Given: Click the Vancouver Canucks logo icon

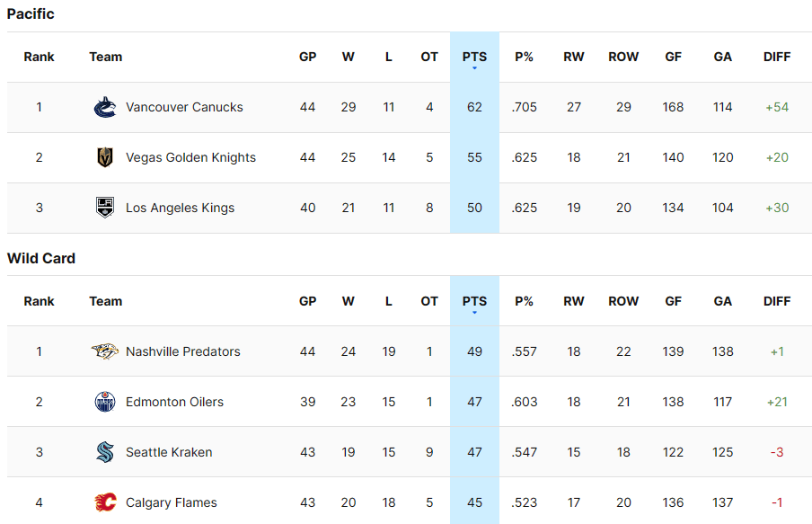Looking at the screenshot, I should pyautogui.click(x=105, y=107).
